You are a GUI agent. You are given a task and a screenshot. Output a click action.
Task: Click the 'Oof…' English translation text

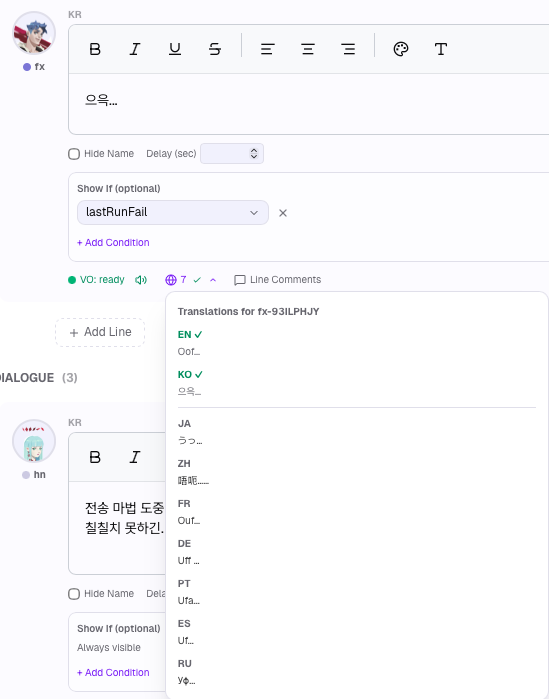pos(189,352)
